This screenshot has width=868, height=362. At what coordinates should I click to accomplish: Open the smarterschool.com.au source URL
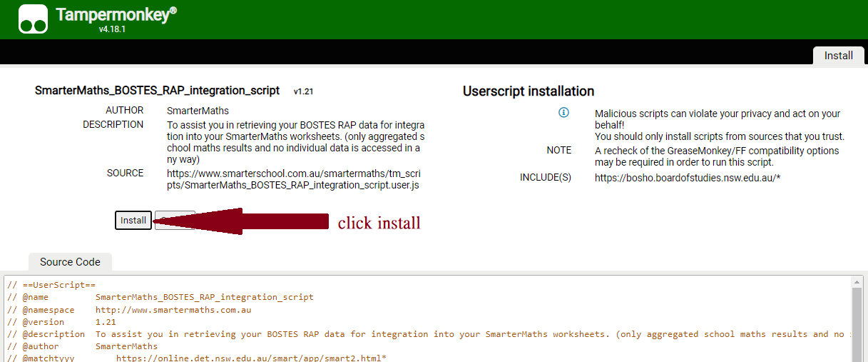pyautogui.click(x=294, y=179)
